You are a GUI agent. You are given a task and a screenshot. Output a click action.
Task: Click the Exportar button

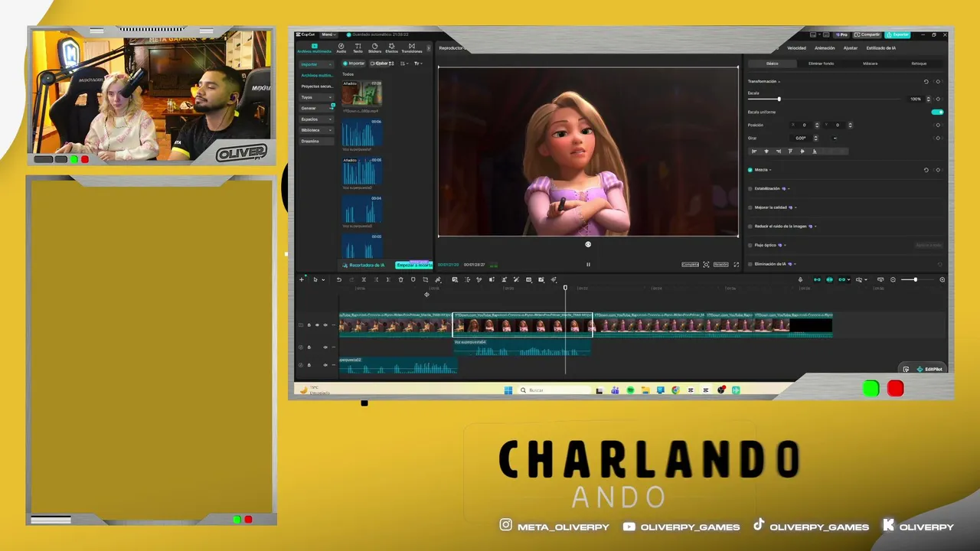click(898, 34)
